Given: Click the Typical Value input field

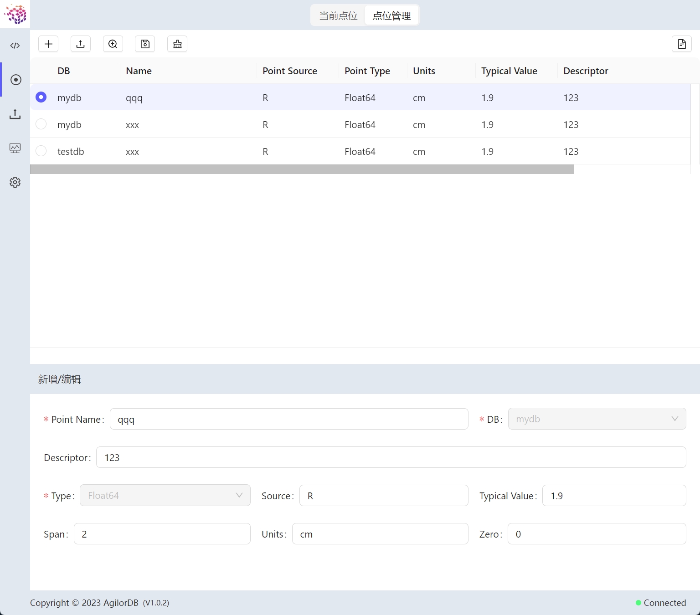Looking at the screenshot, I should 614,495.
